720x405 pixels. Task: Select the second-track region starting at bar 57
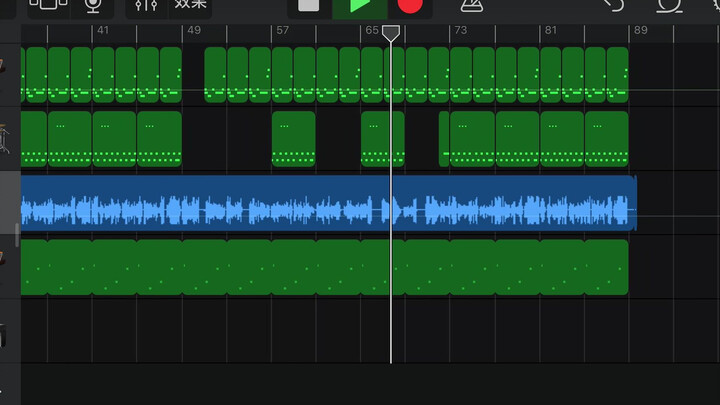pyautogui.click(x=294, y=139)
